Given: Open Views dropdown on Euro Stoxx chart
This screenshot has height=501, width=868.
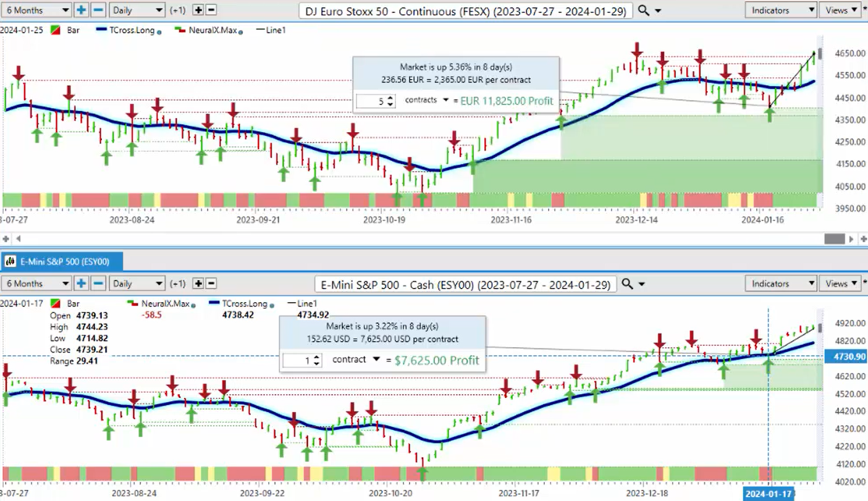Looking at the screenshot, I should pyautogui.click(x=841, y=10).
